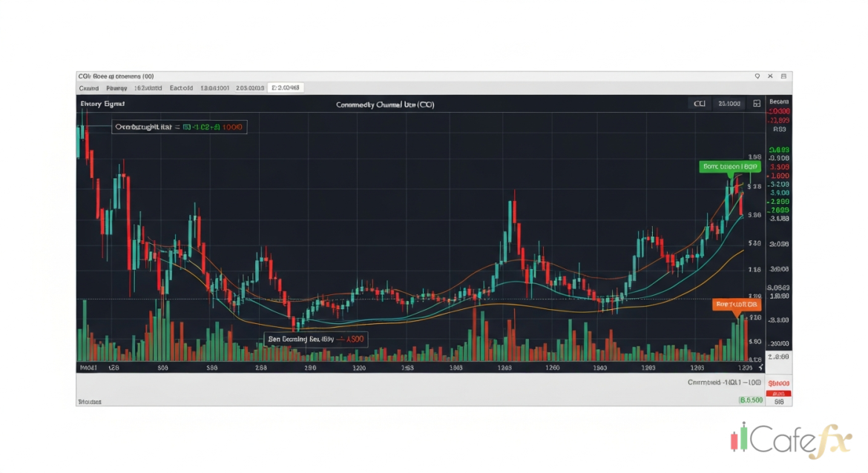This screenshot has width=868, height=473.
Task: Select the CCI indicator icon on the chart header
Action: [700, 104]
